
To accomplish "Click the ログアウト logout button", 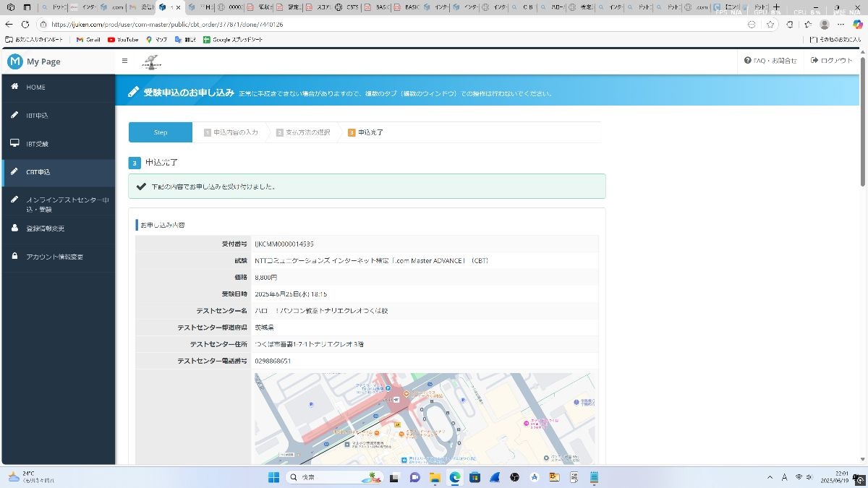I will pyautogui.click(x=832, y=61).
